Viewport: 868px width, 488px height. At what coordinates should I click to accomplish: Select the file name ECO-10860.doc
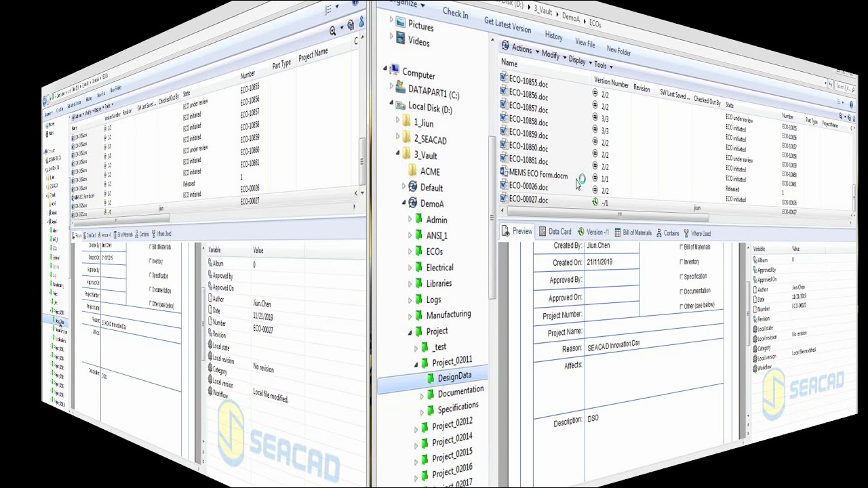click(528, 146)
